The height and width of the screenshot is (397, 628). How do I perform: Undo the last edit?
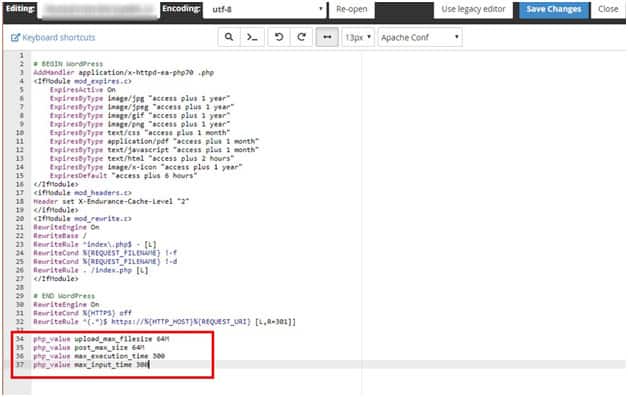pos(279,37)
